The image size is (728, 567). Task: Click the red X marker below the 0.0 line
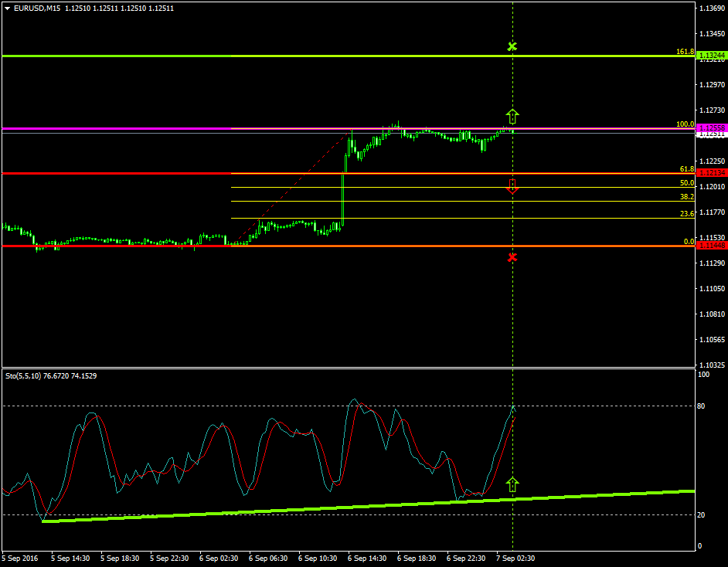click(x=512, y=257)
